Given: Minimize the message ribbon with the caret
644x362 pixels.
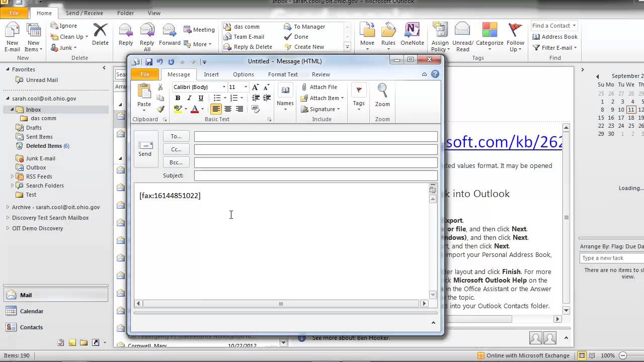Looking at the screenshot, I should (424, 74).
